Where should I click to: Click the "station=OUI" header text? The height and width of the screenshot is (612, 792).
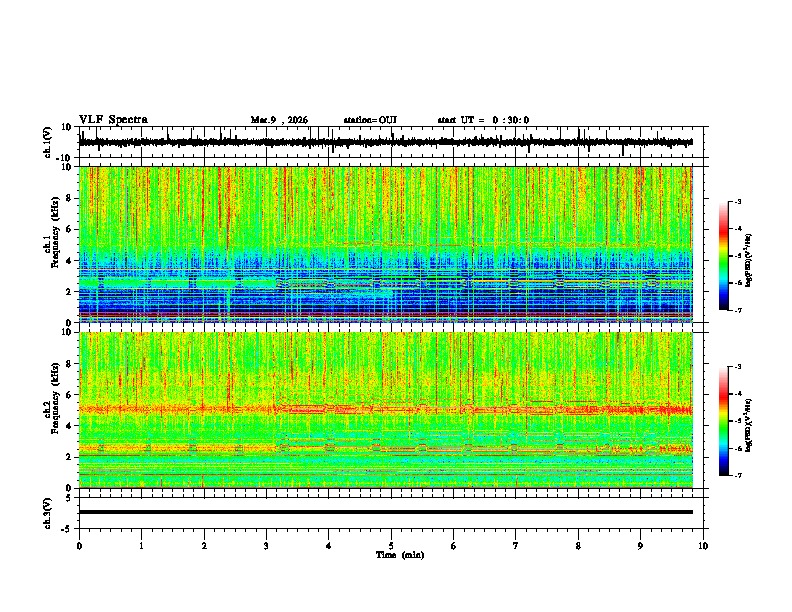370,120
